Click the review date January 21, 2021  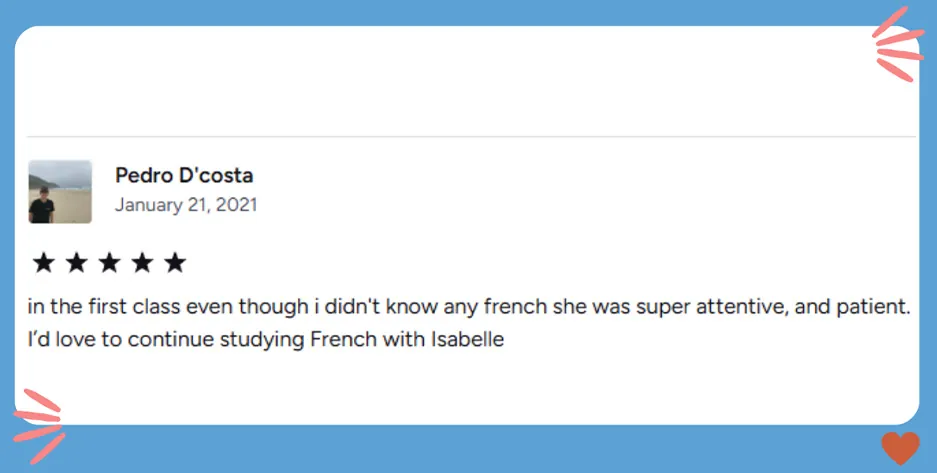tap(186, 205)
